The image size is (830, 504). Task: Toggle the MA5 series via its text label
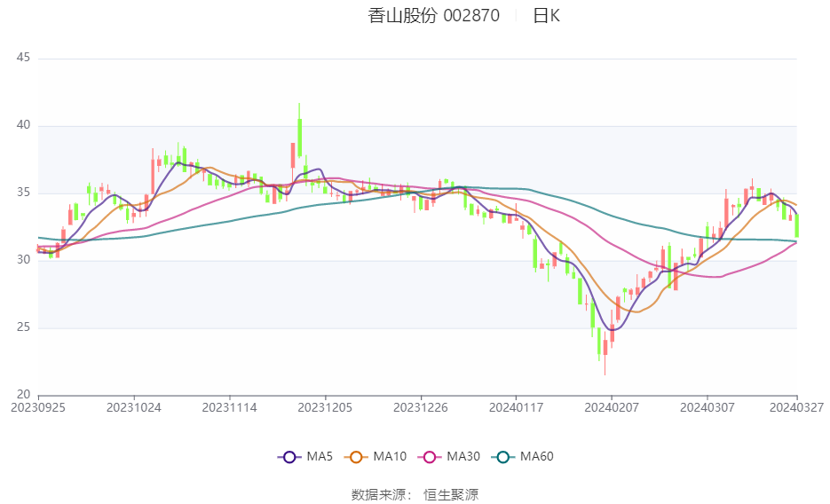[x=319, y=457]
